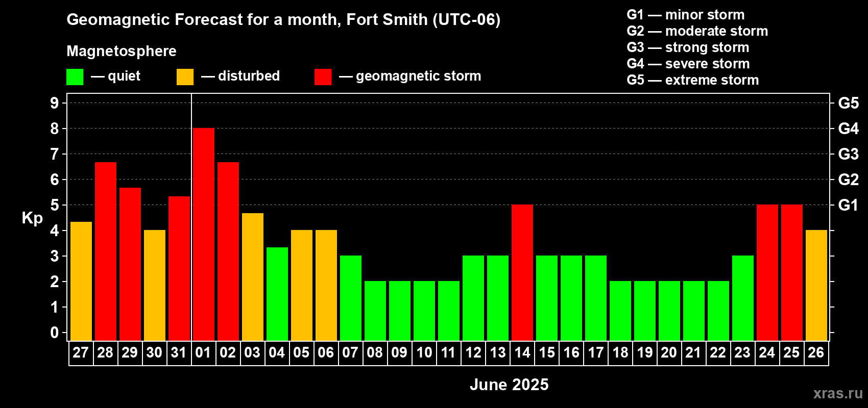Click the G5 label on right axis
The width and height of the screenshot is (868, 408).
[x=849, y=103]
